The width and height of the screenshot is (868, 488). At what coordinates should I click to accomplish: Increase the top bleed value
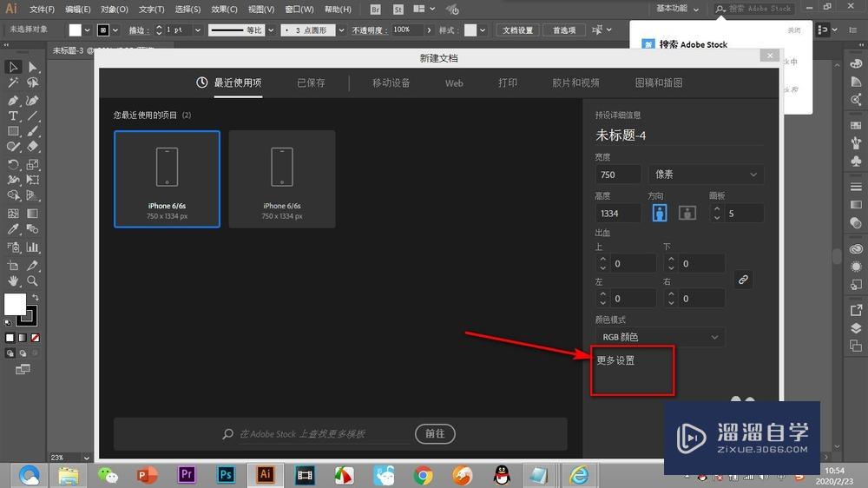603,260
